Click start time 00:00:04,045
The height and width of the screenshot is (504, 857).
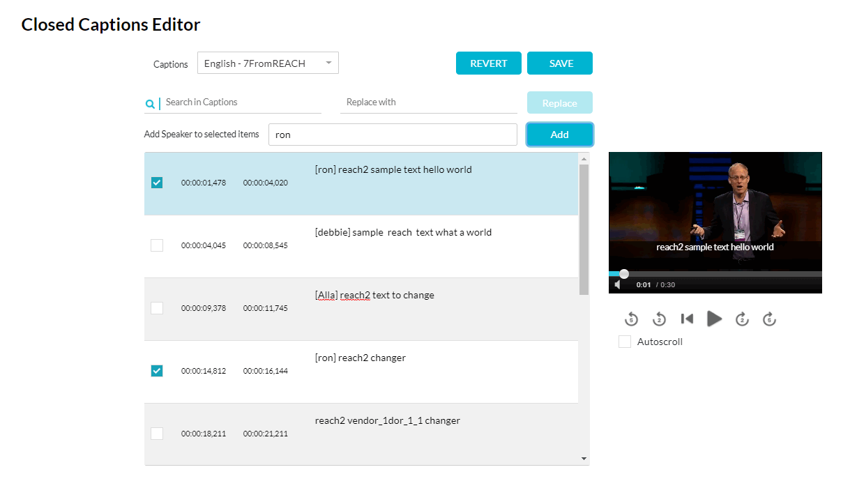click(204, 245)
